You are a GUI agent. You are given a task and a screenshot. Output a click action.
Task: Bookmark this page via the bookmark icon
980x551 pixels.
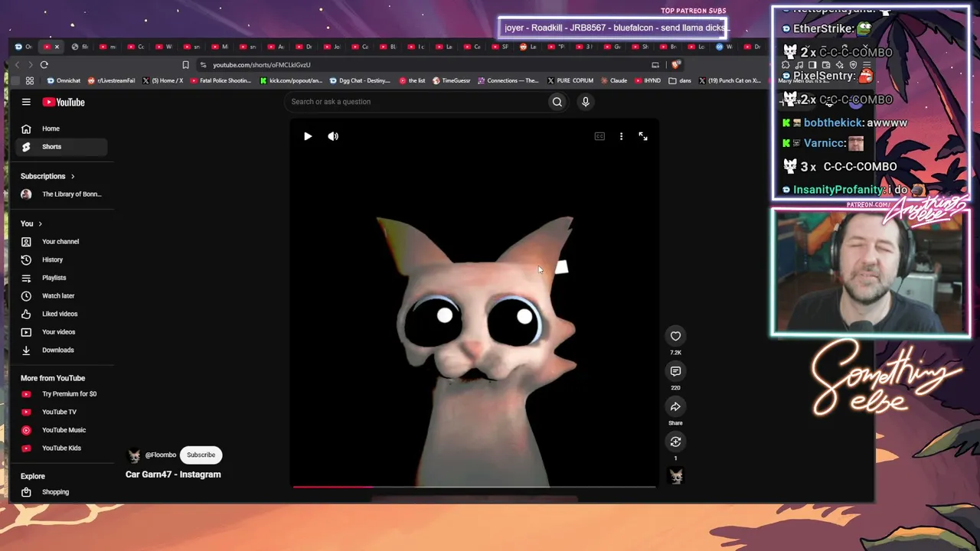coord(185,65)
